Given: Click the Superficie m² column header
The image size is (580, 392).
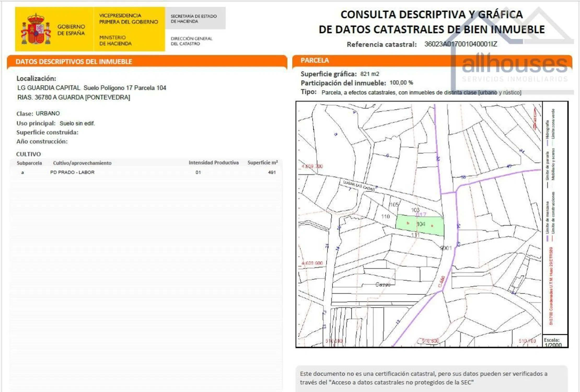Looking at the screenshot, I should [262, 163].
